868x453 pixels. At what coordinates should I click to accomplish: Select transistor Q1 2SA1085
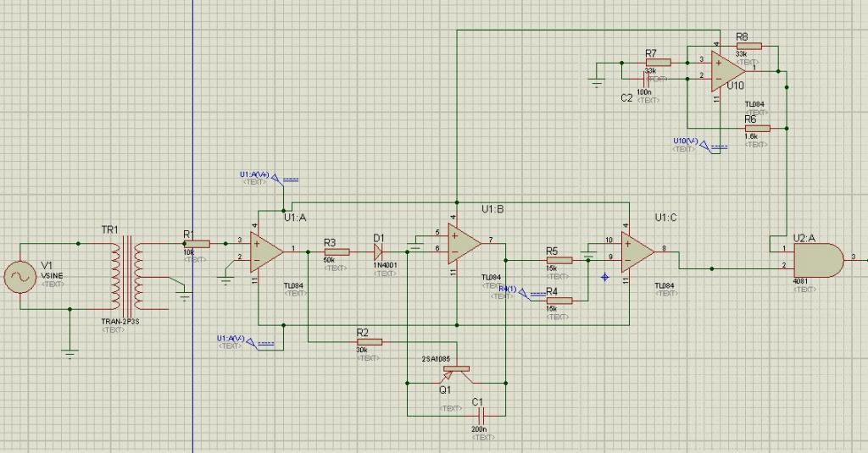tap(454, 374)
